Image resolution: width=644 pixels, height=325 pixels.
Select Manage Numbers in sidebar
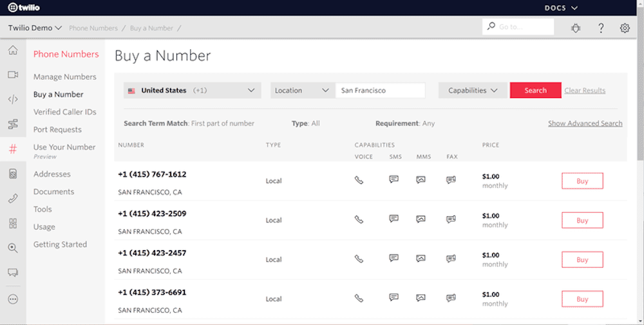click(65, 77)
